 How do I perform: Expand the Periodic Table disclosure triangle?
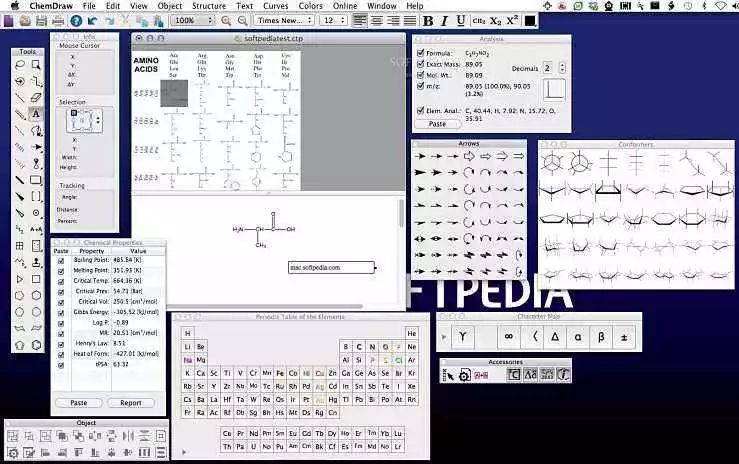(x=184, y=452)
